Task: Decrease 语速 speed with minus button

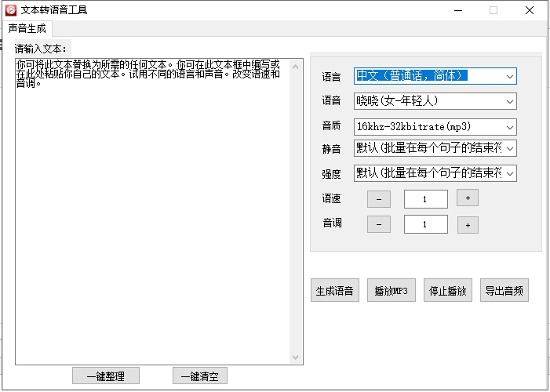Action: pyautogui.click(x=378, y=199)
